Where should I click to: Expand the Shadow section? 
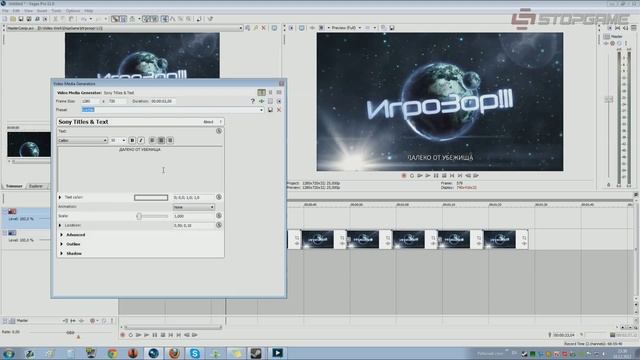pyautogui.click(x=62, y=253)
